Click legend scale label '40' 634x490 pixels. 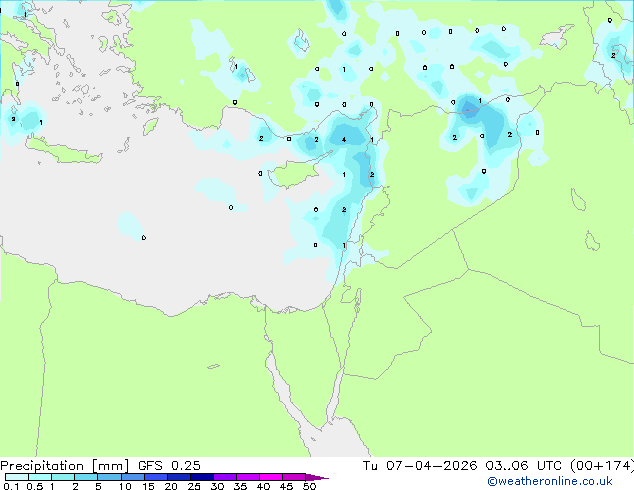tap(263, 486)
